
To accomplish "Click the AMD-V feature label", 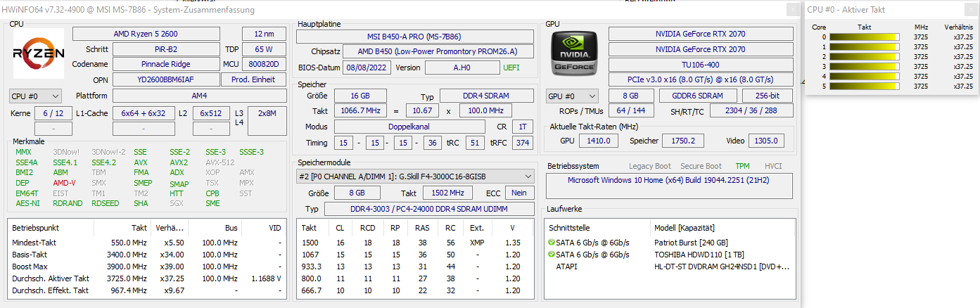I will (x=65, y=183).
